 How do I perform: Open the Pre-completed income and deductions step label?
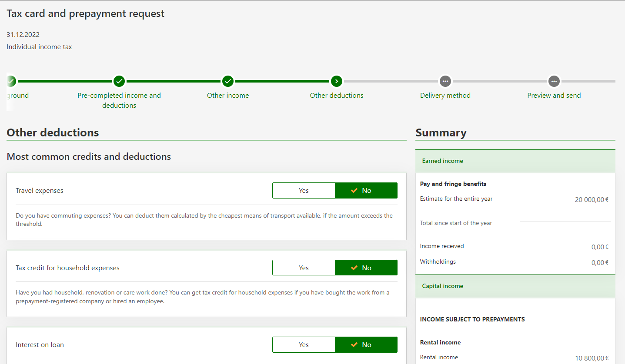point(119,100)
